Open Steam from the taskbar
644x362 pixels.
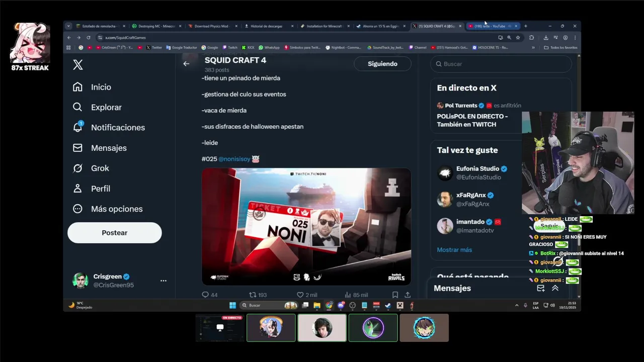[388, 305]
